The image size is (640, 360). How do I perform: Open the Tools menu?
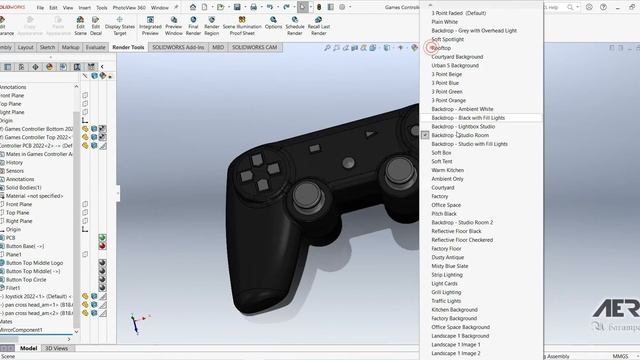[101, 7]
